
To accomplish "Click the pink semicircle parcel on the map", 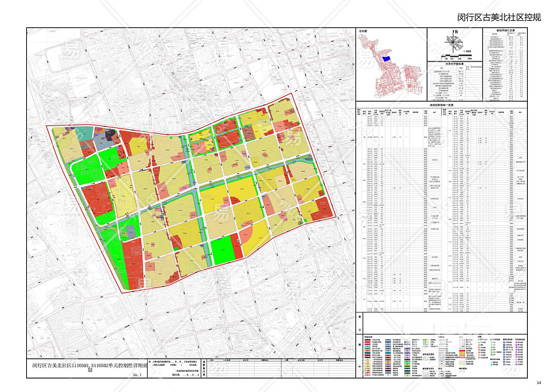I will click(245, 235).
